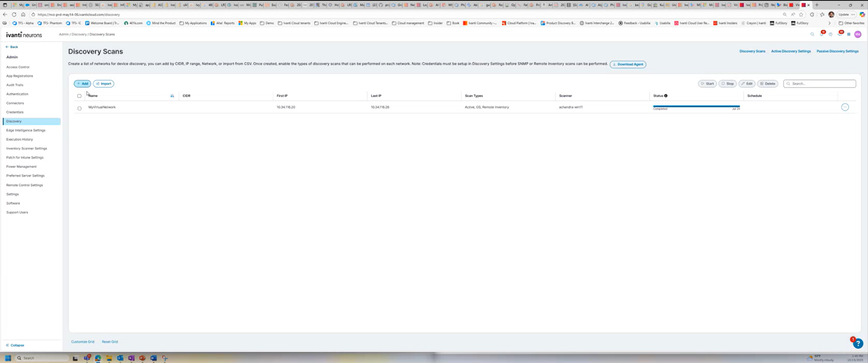Open Access Control in Admin sidebar
Screen dimensions: 868x363
(x=18, y=67)
